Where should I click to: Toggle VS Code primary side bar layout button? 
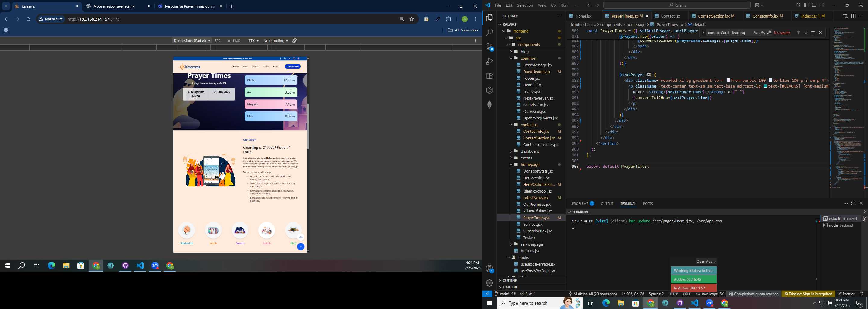point(806,5)
